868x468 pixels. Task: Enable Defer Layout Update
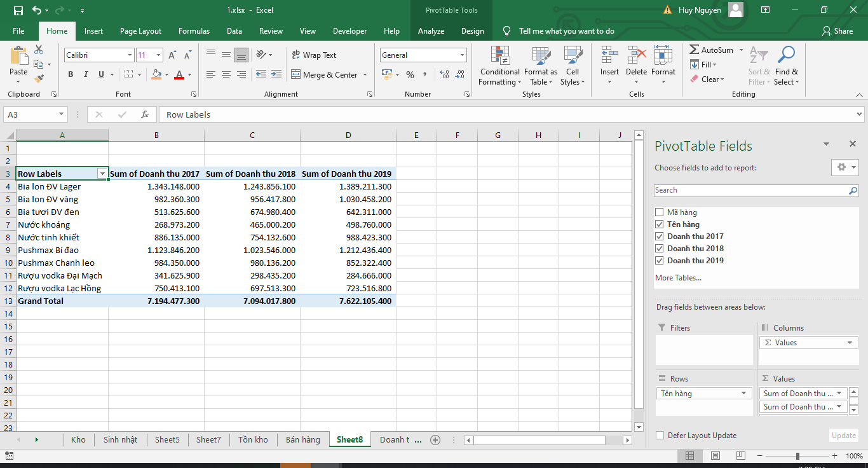coord(660,436)
